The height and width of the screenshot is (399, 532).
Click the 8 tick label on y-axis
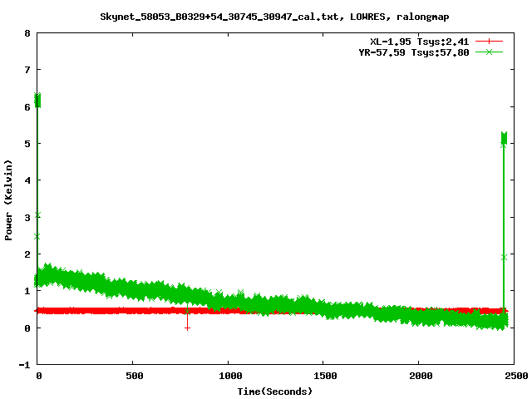click(x=27, y=34)
